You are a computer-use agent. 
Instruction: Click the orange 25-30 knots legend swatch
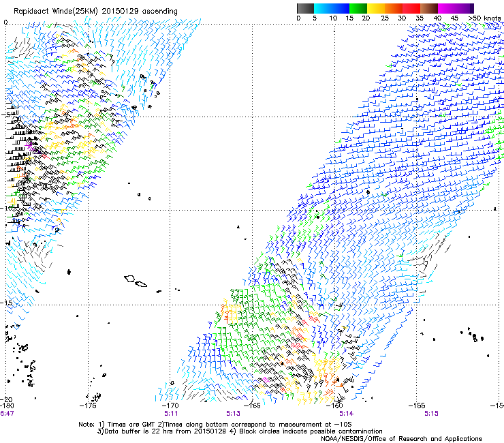pyautogui.click(x=394, y=8)
